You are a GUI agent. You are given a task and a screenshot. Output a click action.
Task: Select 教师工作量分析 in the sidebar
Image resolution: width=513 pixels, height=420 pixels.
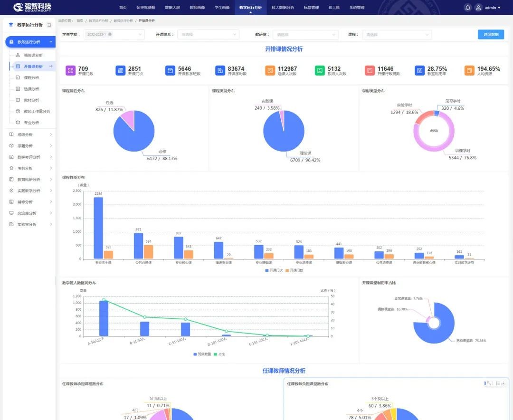(37, 111)
